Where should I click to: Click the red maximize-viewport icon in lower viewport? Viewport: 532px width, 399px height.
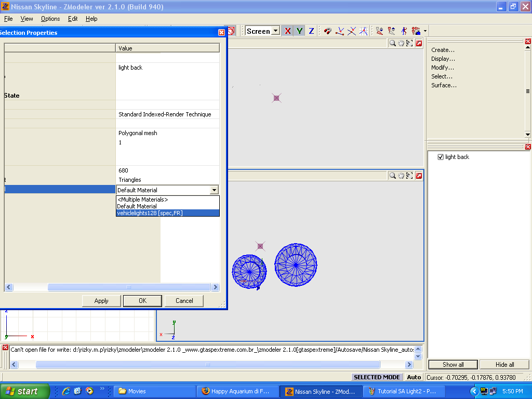click(419, 176)
